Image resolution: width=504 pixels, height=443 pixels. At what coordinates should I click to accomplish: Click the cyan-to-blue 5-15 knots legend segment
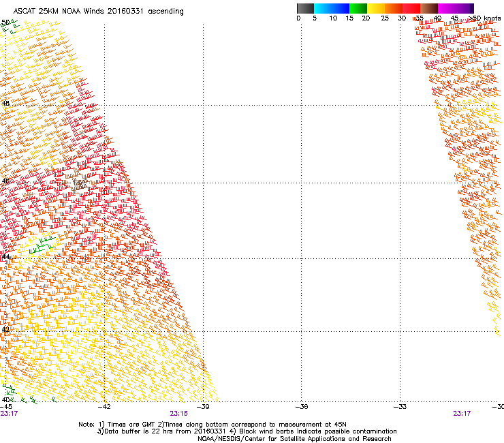[x=332, y=8]
